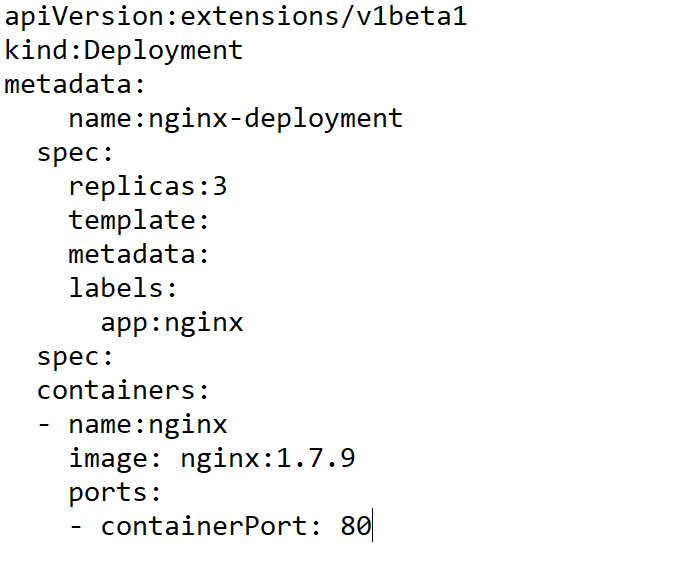Click the port number 80
The width and height of the screenshot is (699, 582).
(356, 527)
